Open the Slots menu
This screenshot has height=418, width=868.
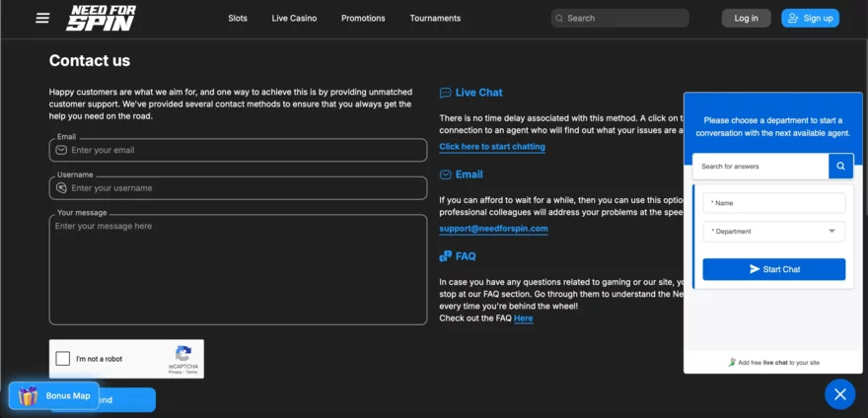coord(238,18)
